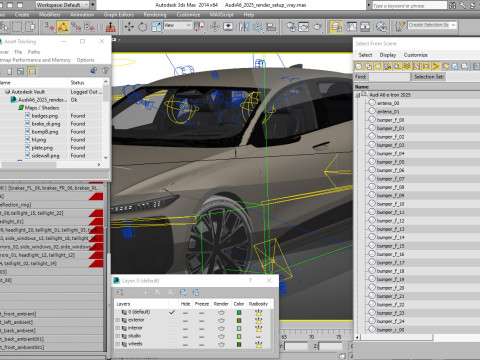Toggle current-layer check for wheels layer
This screenshot has height=360, width=480.
(x=172, y=344)
